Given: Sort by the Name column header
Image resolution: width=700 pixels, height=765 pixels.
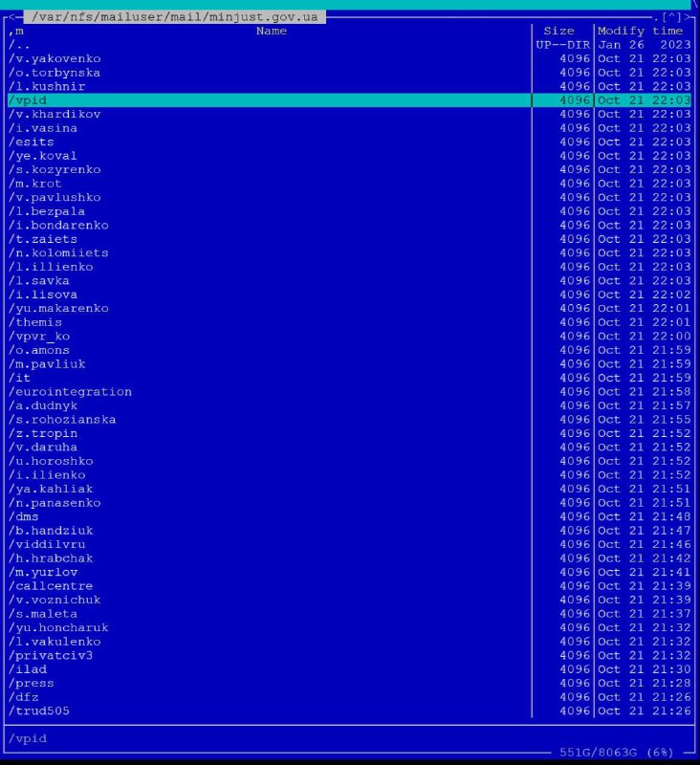Looking at the screenshot, I should pyautogui.click(x=272, y=31).
